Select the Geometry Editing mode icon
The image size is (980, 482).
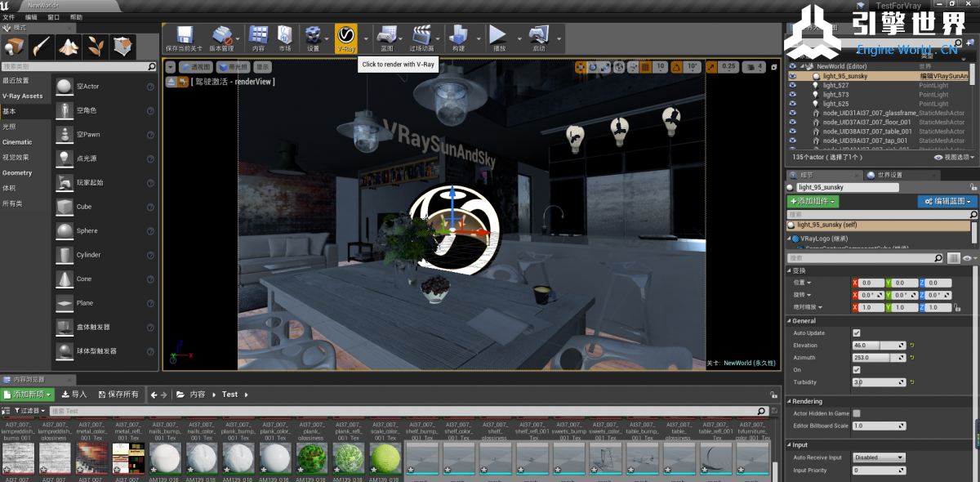122,47
